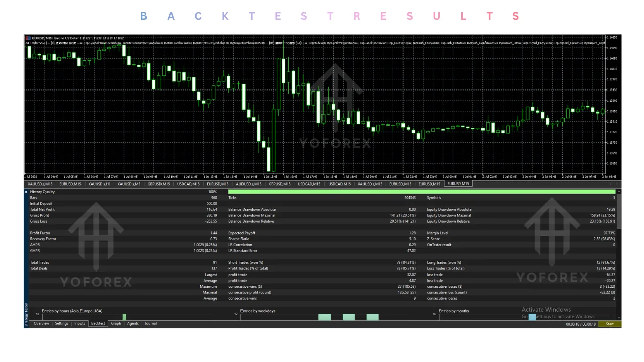Select the Balance Drawdown Maximal value

point(403,215)
